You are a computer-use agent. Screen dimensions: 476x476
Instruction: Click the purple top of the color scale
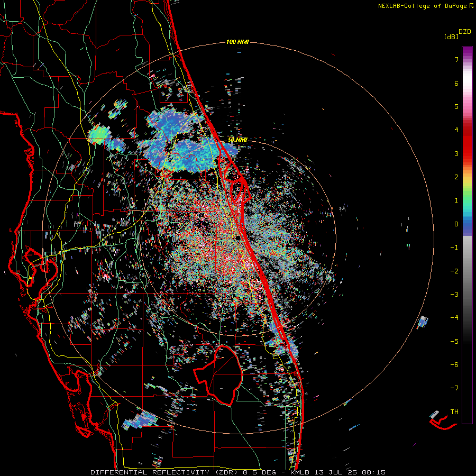coord(467,52)
